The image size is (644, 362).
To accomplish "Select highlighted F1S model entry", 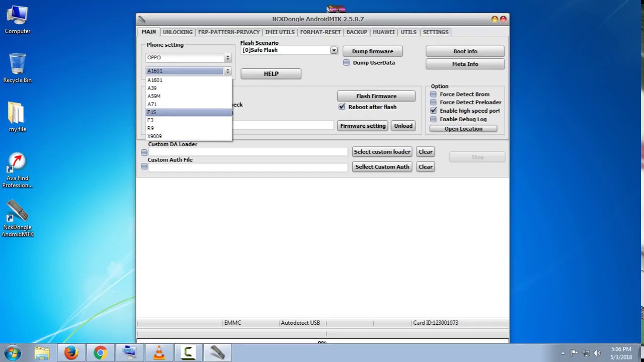I will pos(189,112).
